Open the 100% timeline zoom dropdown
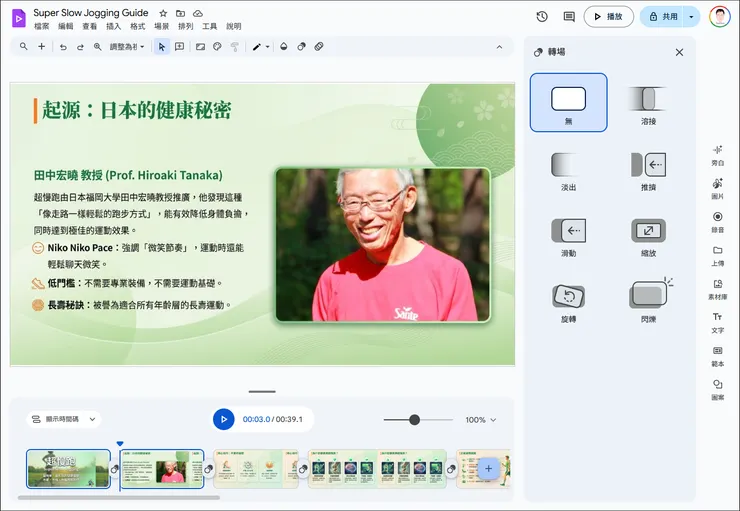Image resolution: width=740 pixels, height=511 pixels. point(480,419)
